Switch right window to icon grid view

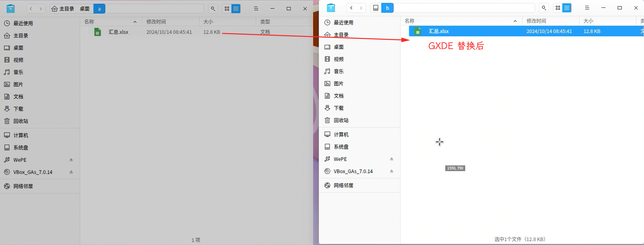[x=558, y=8]
